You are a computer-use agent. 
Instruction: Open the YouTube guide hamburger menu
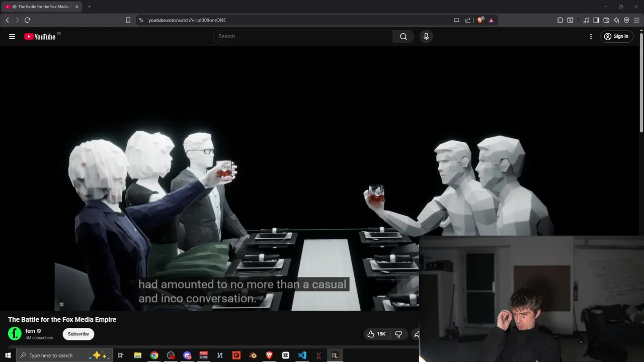click(x=12, y=36)
